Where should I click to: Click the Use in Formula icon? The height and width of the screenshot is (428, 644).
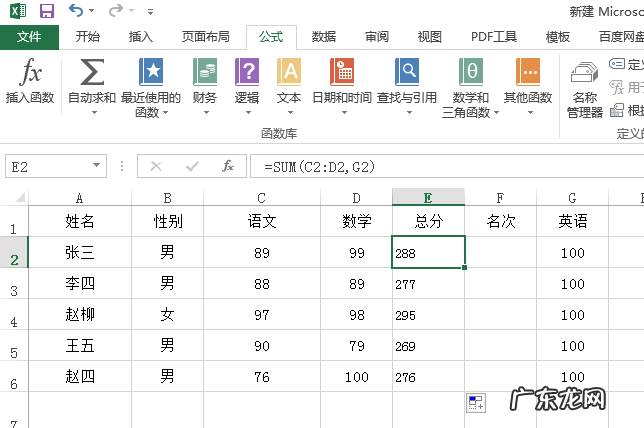[616, 87]
